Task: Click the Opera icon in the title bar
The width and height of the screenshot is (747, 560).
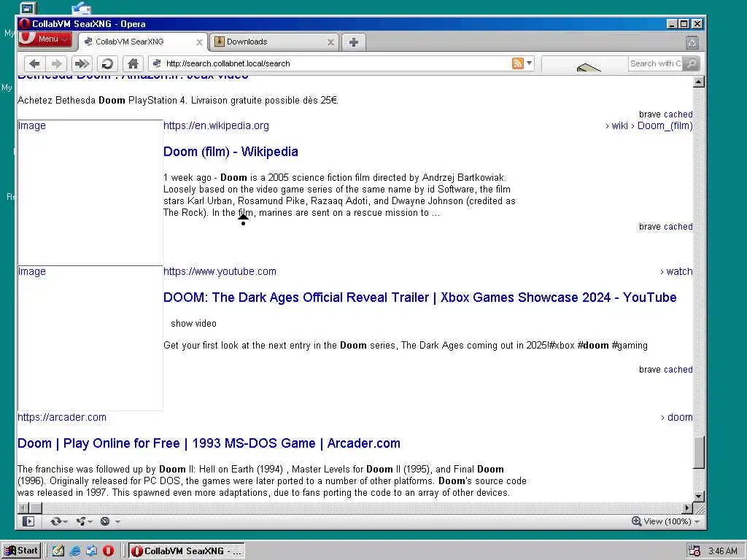Action: [25, 24]
